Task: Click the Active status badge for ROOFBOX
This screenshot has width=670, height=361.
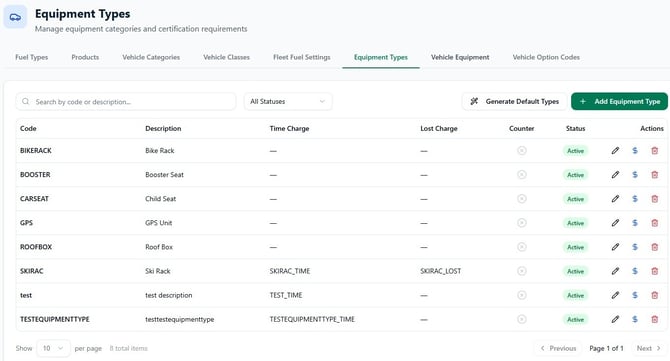Action: pos(576,247)
